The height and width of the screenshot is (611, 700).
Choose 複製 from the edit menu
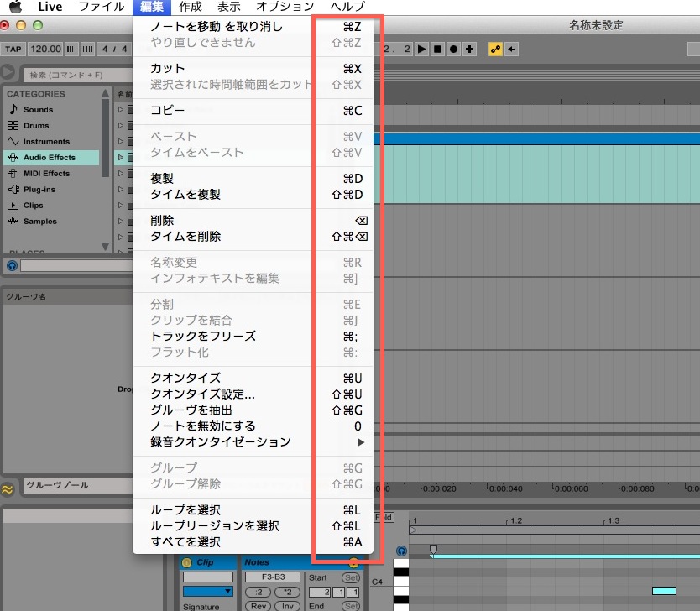click(x=253, y=179)
